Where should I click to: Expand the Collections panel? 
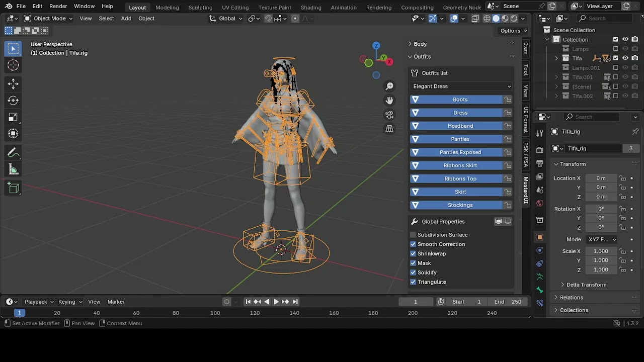tap(574, 310)
